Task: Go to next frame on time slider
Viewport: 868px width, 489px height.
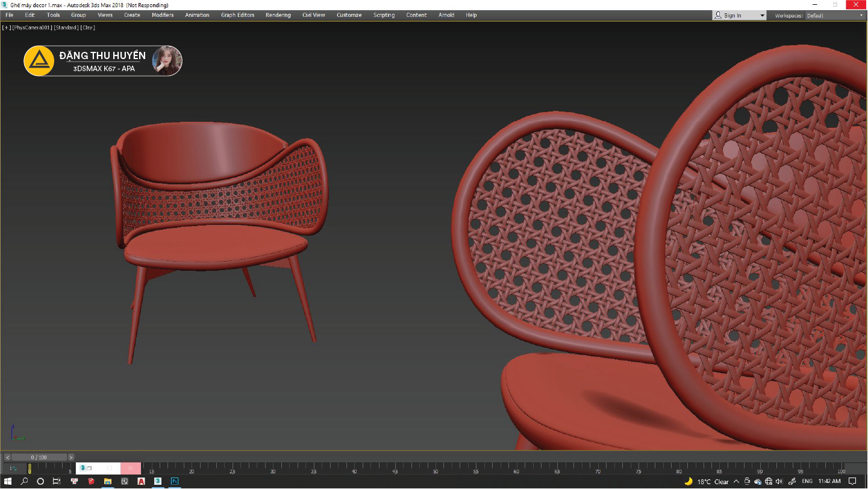Action: tap(71, 457)
